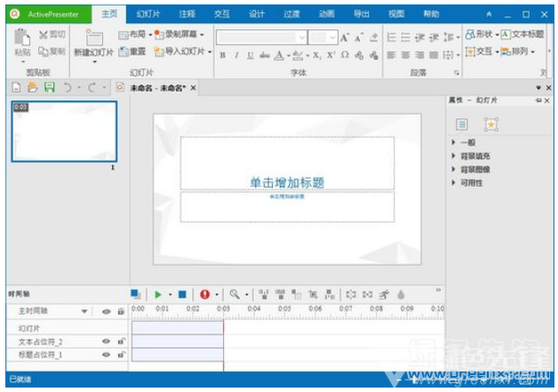Click the New Slide icon
The height and width of the screenshot is (392, 558).
click(92, 40)
